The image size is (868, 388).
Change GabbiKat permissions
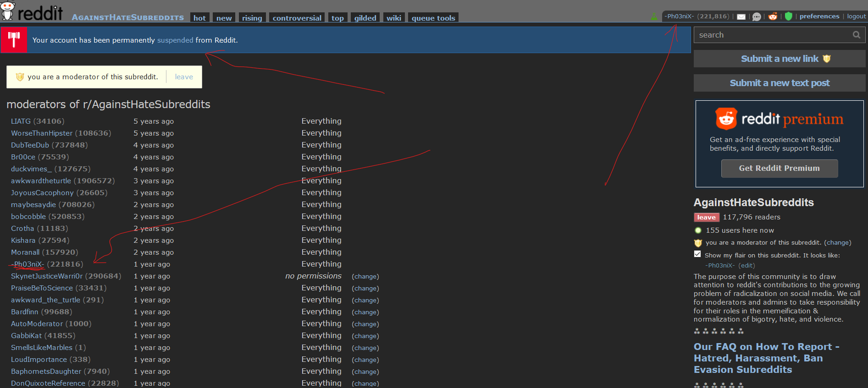coord(365,336)
